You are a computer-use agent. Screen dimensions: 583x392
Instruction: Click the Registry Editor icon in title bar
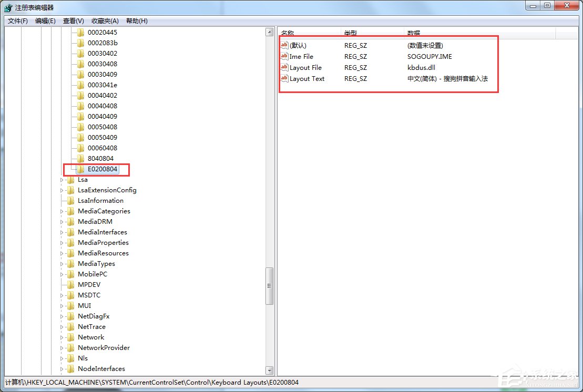8,7
